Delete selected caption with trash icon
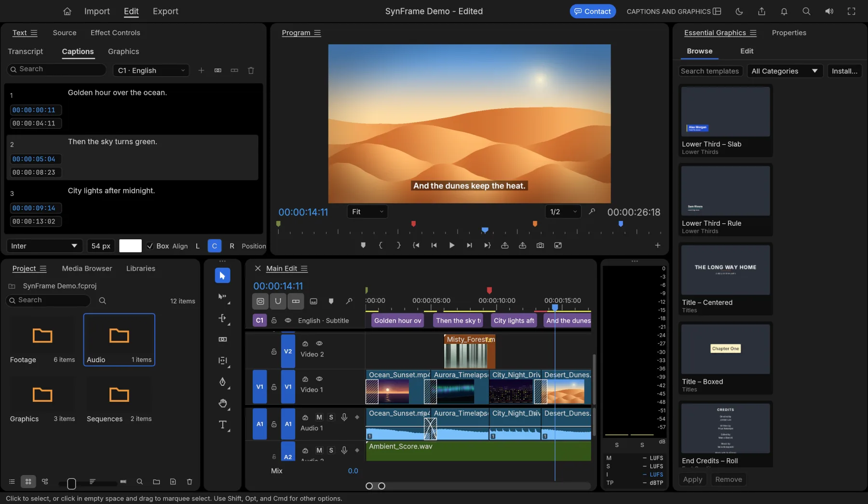The width and height of the screenshot is (868, 504). 251,70
